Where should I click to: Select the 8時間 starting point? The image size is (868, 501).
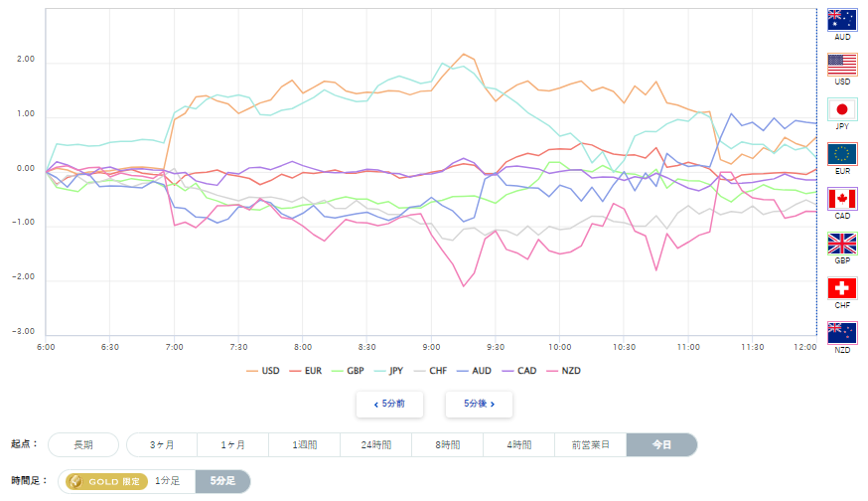pos(447,445)
